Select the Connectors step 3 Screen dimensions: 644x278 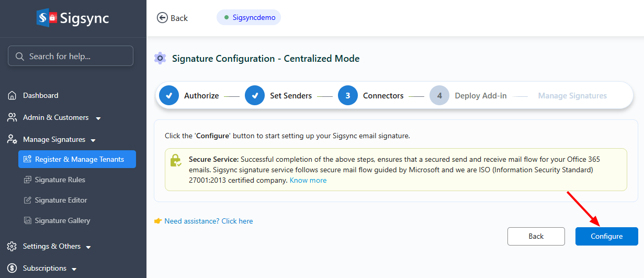[x=348, y=96]
